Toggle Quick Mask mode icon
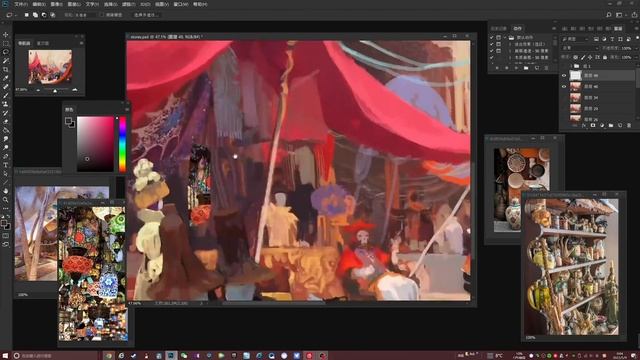The height and width of the screenshot is (360, 640). pyautogui.click(x=6, y=236)
